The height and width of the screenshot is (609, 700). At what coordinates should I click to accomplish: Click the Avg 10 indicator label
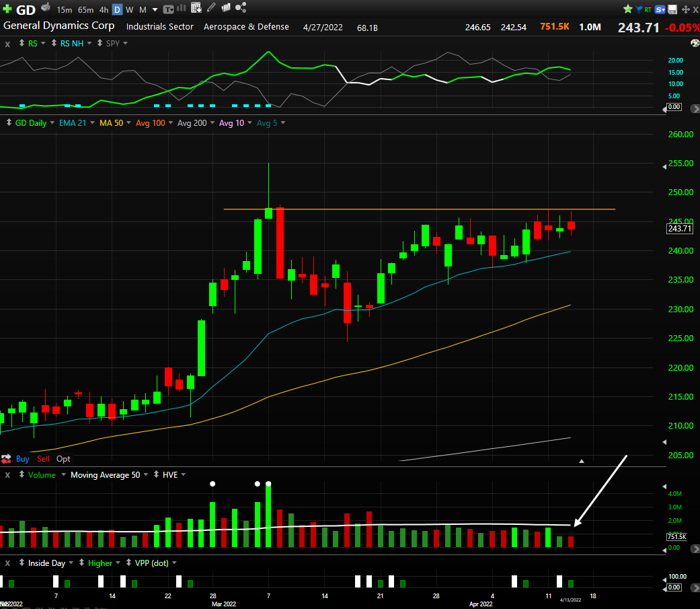click(231, 123)
